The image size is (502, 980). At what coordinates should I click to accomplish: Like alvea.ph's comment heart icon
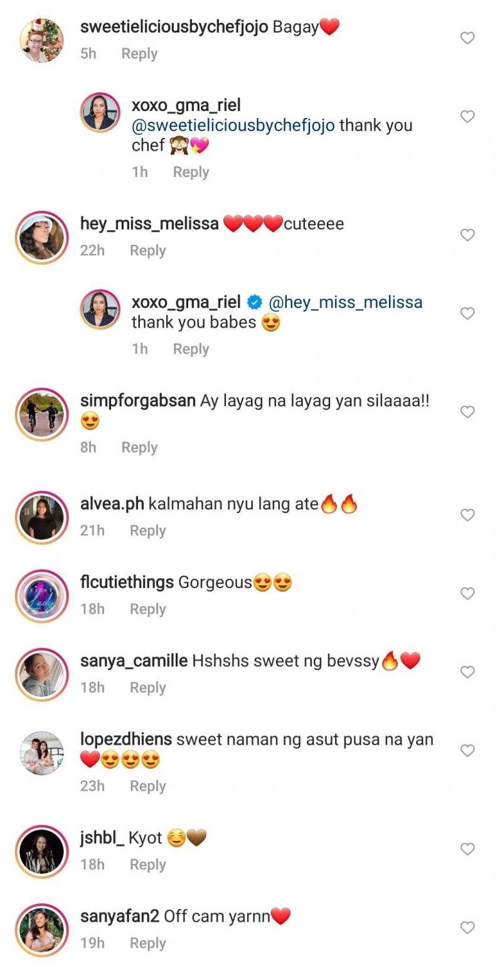point(467,514)
